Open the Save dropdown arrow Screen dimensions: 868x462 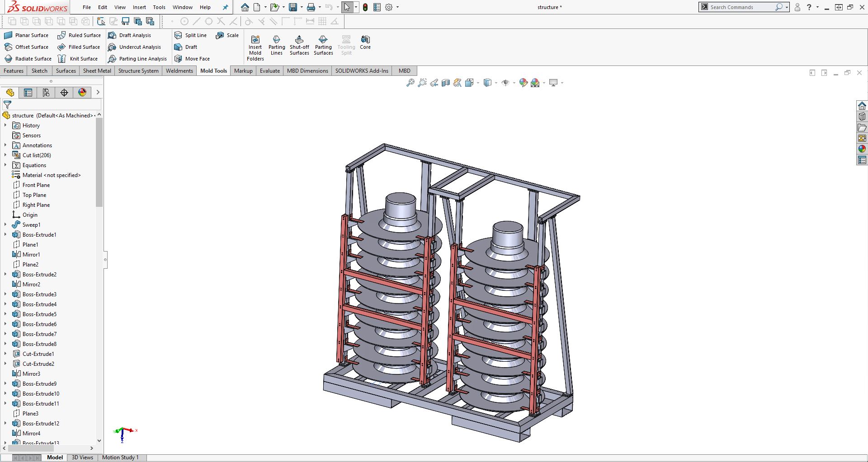click(302, 7)
